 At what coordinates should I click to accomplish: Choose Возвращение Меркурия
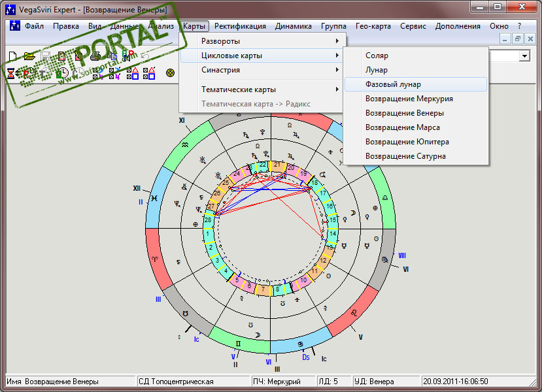[x=416, y=99]
